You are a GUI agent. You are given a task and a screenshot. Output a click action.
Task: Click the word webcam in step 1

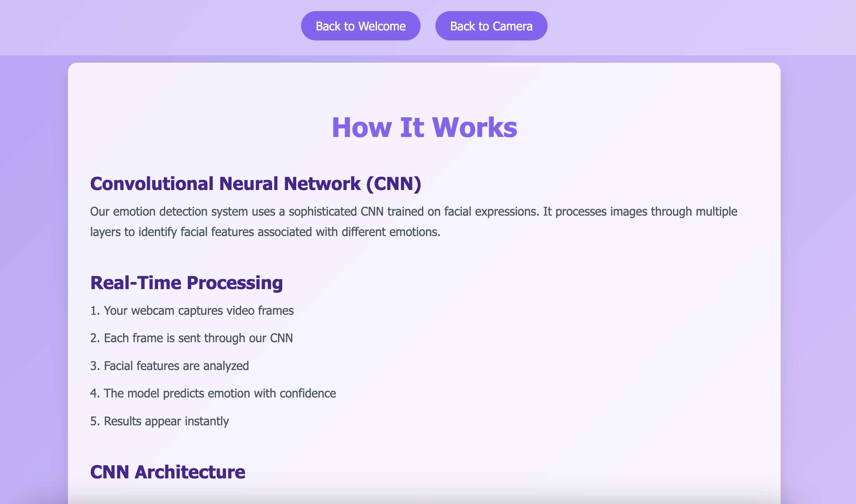[153, 311]
